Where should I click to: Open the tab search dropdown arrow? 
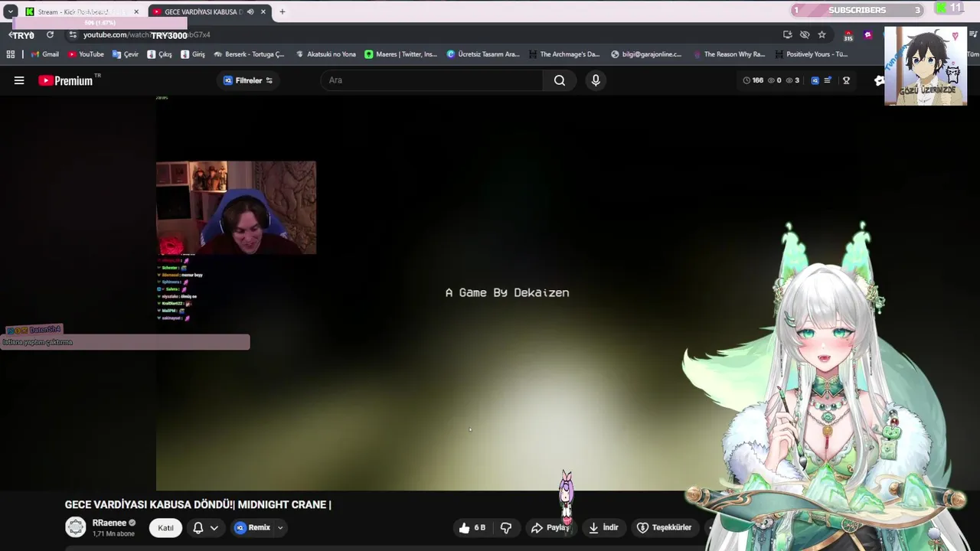click(x=10, y=11)
